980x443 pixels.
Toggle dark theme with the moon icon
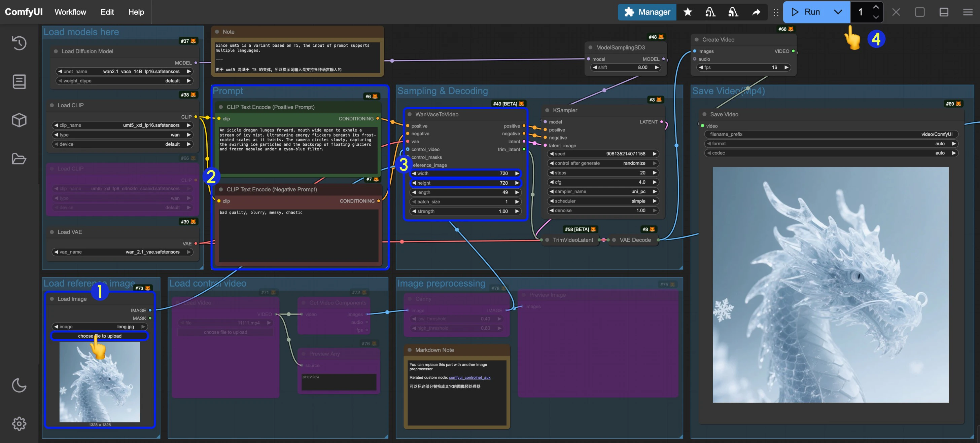coord(19,385)
